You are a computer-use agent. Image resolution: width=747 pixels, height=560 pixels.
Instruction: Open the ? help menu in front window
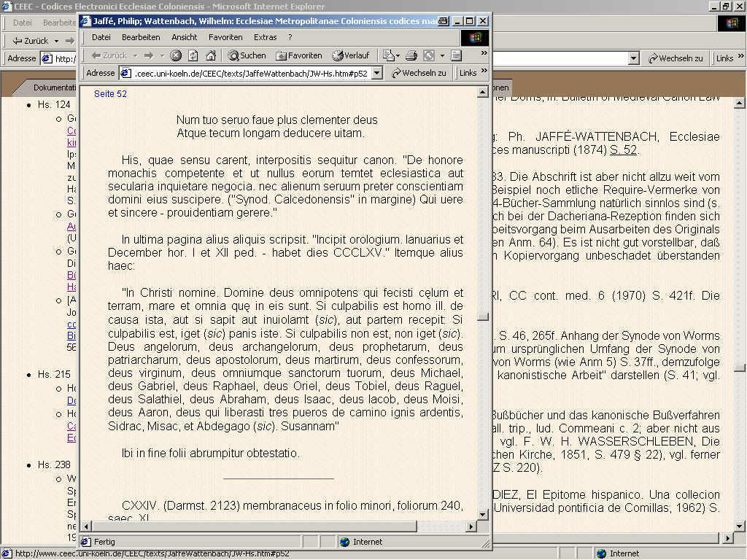pyautogui.click(x=290, y=37)
